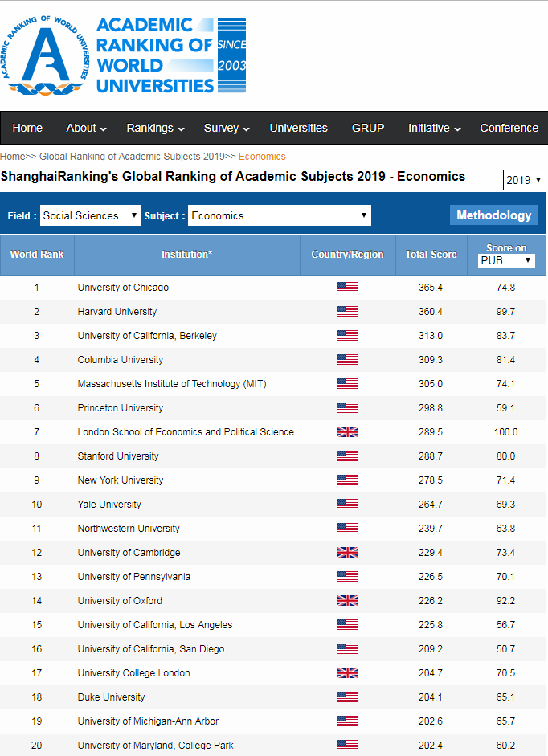
Task: Click the Methodology button
Action: [493, 215]
